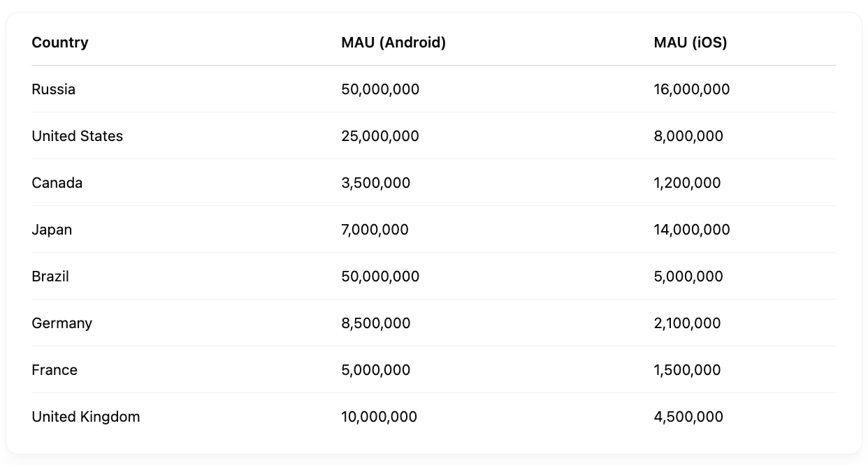Select the Brazil row label
Viewport: 868px width, 465px height.
coord(50,276)
